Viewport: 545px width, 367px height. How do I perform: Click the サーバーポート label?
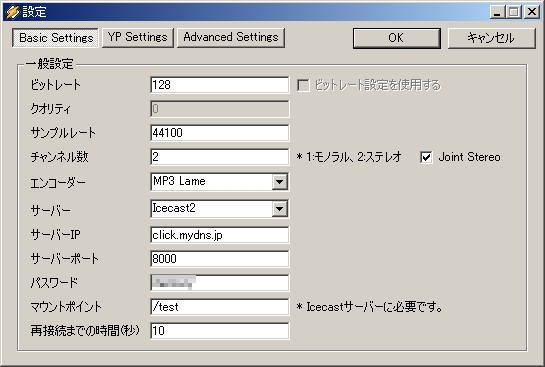click(65, 259)
